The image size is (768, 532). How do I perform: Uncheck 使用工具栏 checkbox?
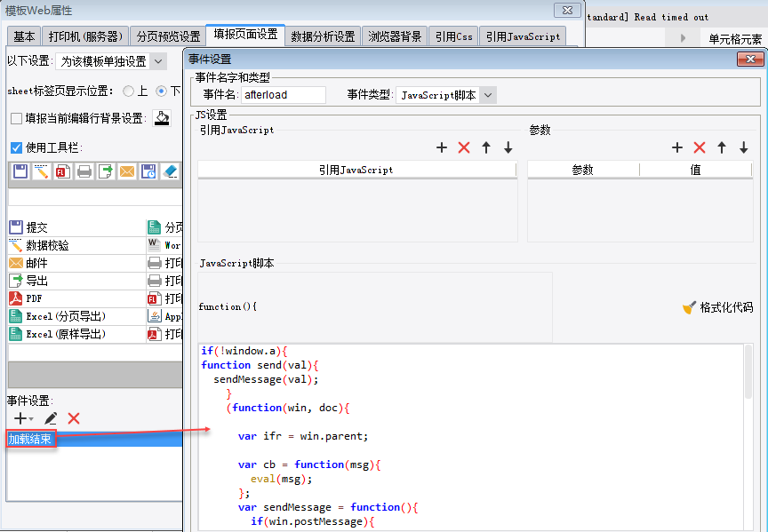[x=16, y=147]
